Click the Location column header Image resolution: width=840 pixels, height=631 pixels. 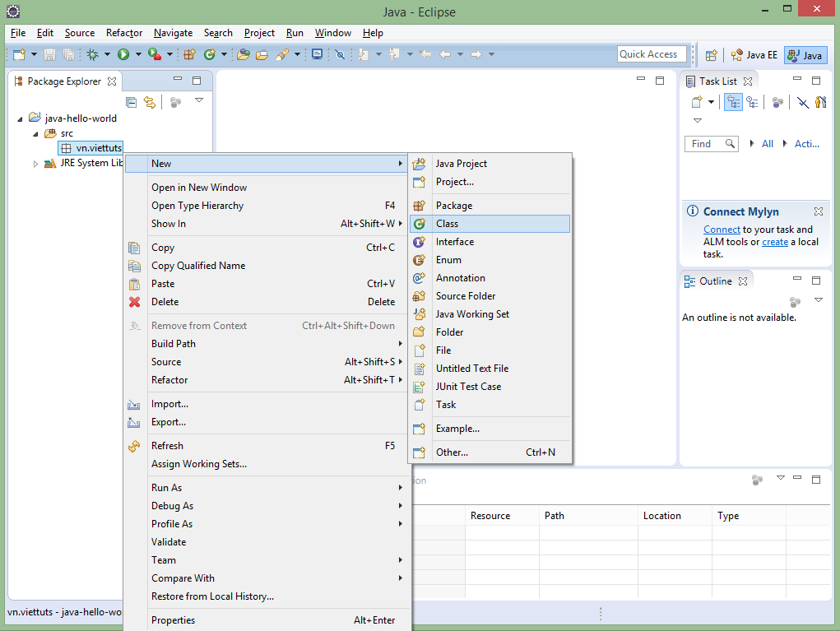675,516
